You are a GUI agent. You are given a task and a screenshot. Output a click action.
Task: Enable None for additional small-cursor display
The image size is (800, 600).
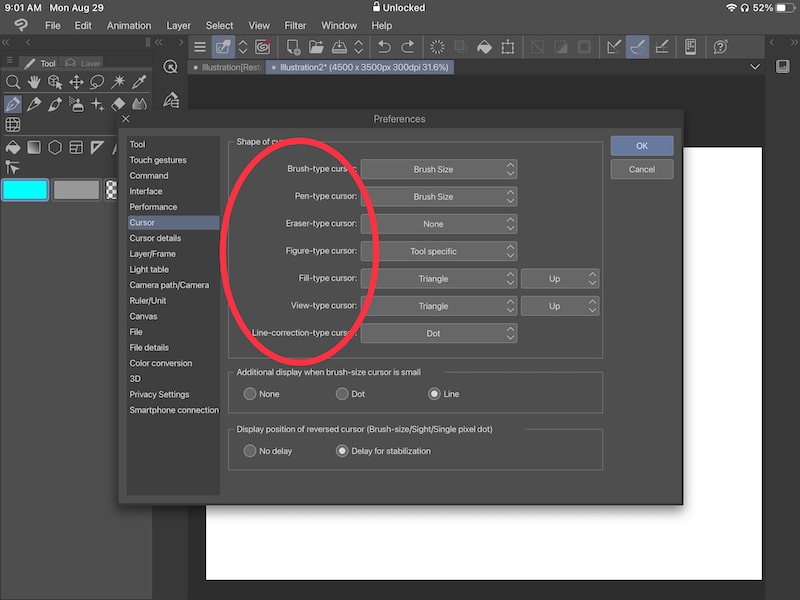pyautogui.click(x=250, y=393)
